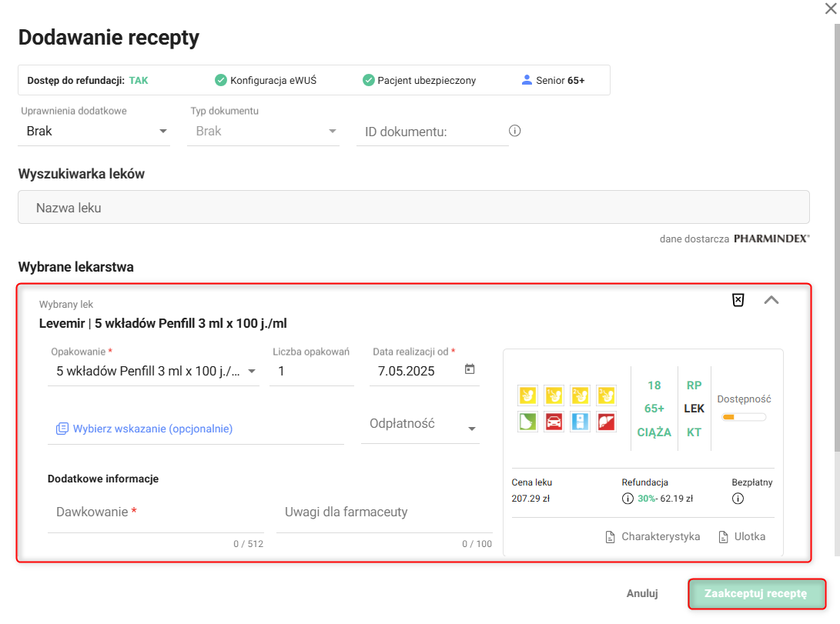This screenshot has width=840, height=624.
Task: Click the Dawkowanie input field
Action: coord(156,512)
